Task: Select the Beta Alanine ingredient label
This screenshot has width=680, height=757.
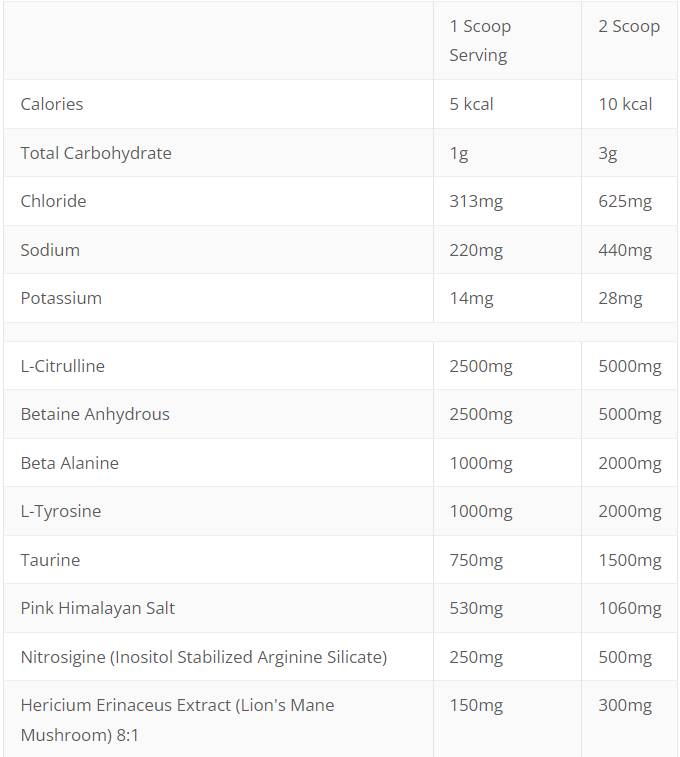Action: tap(70, 463)
